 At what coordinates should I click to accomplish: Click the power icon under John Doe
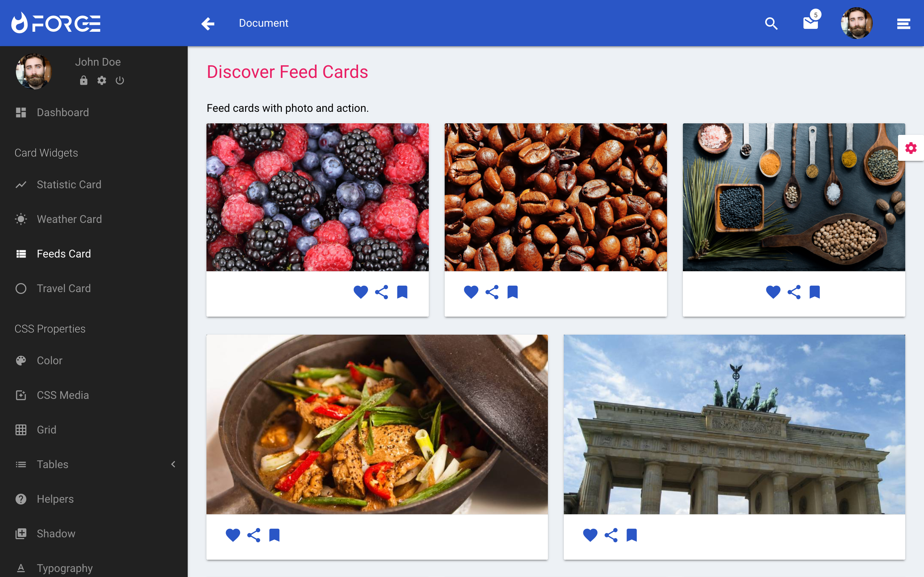pos(120,80)
